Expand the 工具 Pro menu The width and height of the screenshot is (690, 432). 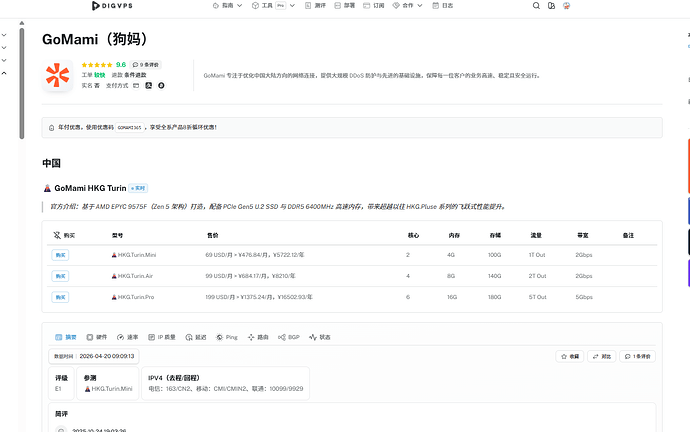click(x=273, y=6)
